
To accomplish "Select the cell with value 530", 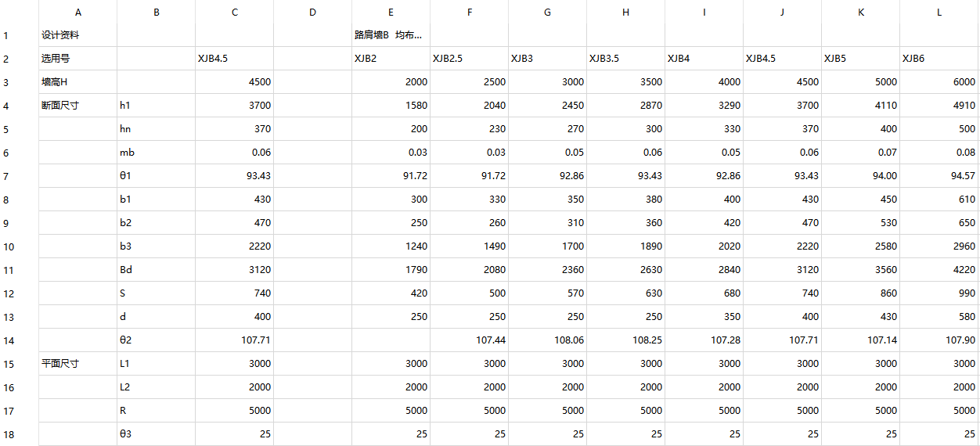I will 860,223.
